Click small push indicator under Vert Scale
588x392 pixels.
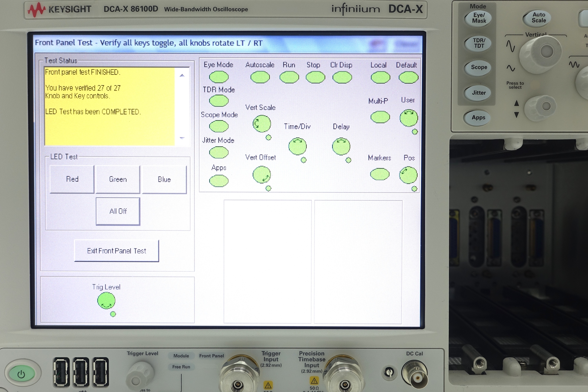268,138
